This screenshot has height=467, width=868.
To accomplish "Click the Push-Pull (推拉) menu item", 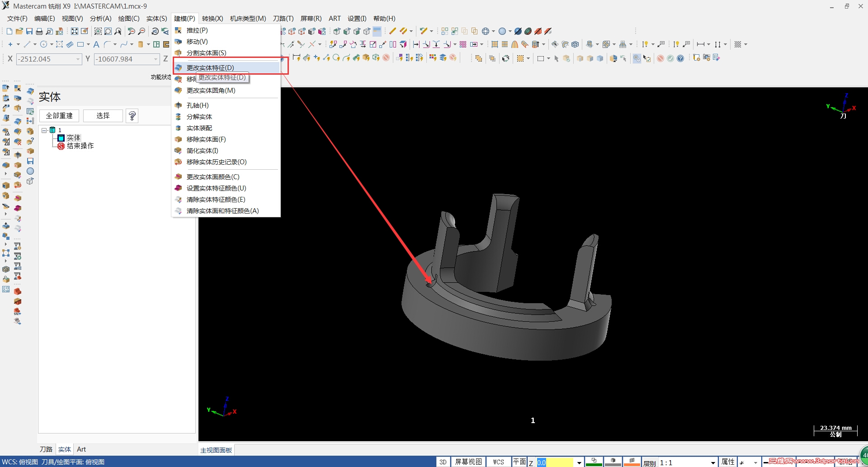I will [226, 30].
